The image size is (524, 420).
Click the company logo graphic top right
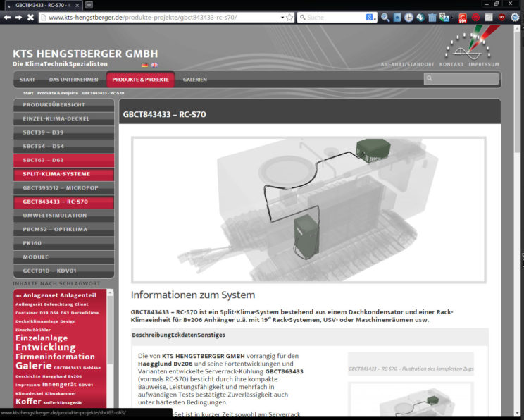tap(471, 43)
